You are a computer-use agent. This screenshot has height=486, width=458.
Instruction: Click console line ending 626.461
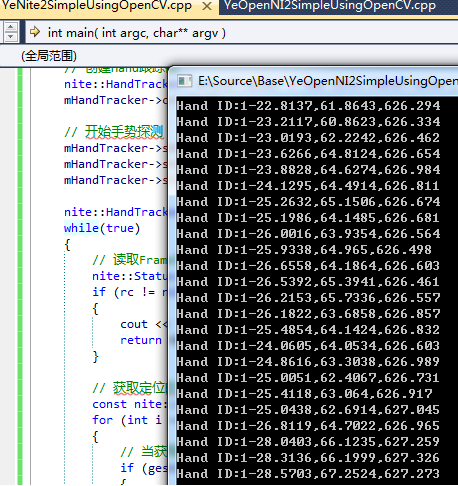click(x=308, y=282)
